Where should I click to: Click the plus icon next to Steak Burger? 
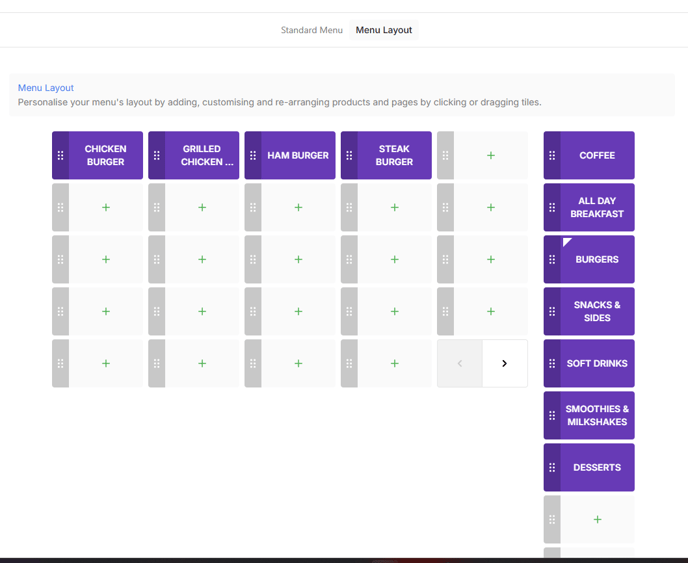click(490, 156)
